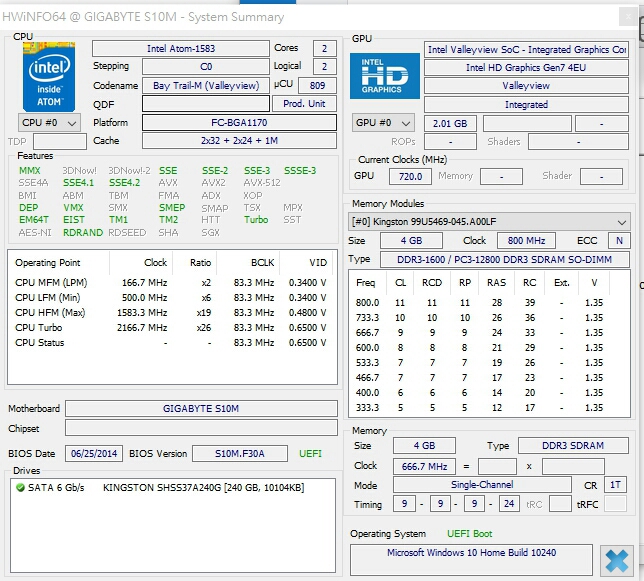The width and height of the screenshot is (644, 581).
Task: Close the System Summary window via title bar
Action: pos(628,17)
